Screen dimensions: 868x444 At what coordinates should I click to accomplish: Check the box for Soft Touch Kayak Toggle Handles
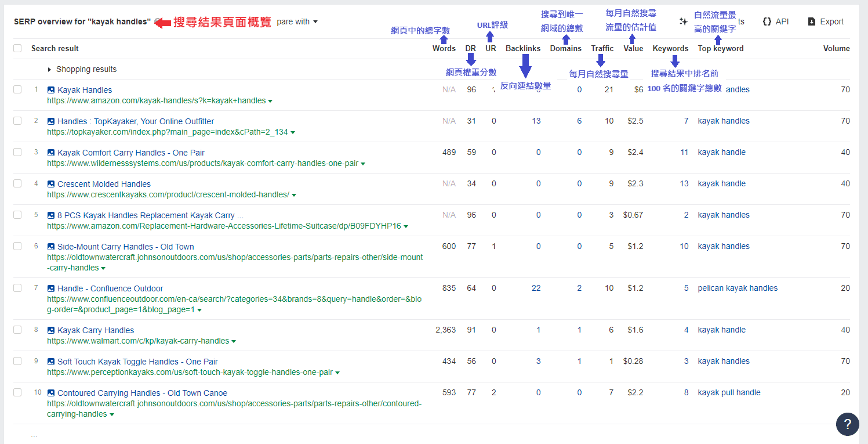point(17,361)
